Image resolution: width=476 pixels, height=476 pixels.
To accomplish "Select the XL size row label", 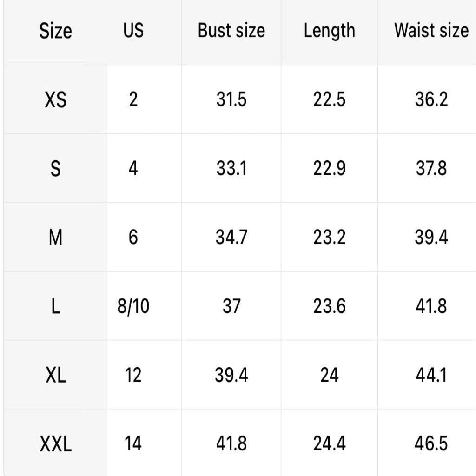I will point(55,375).
